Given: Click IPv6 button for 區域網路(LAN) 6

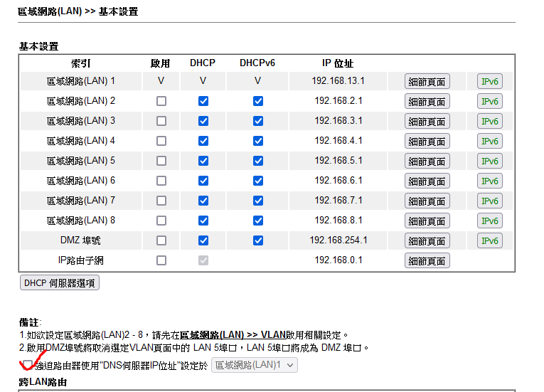Looking at the screenshot, I should (489, 181).
